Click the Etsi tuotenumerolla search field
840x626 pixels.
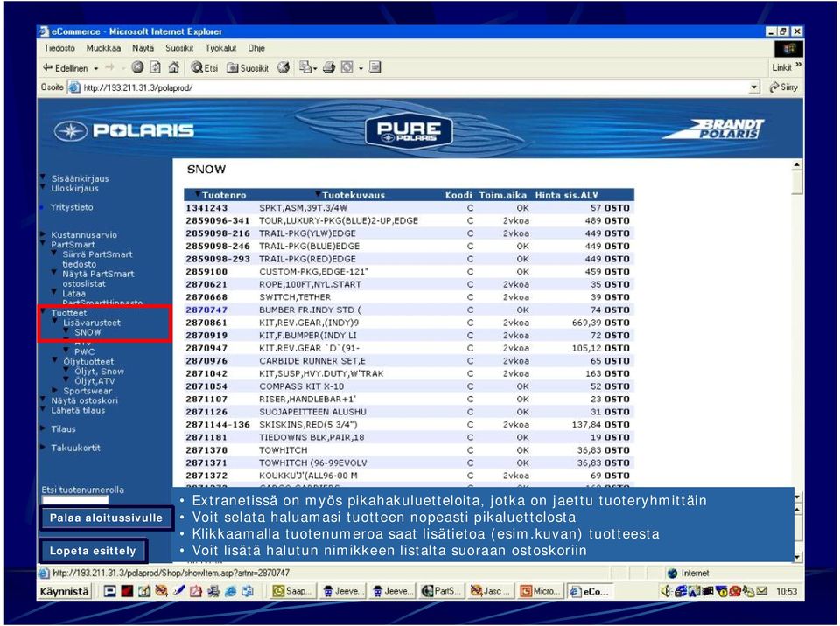click(x=75, y=499)
